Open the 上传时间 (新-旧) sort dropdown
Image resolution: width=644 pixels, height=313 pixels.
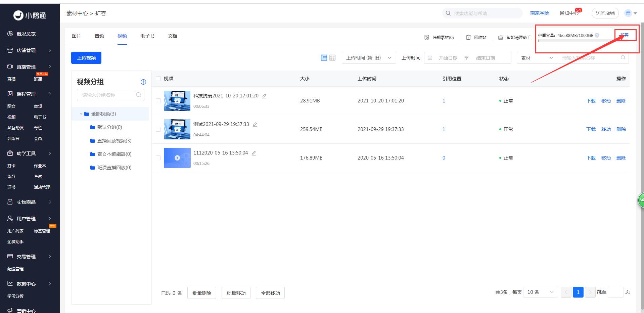click(x=369, y=58)
